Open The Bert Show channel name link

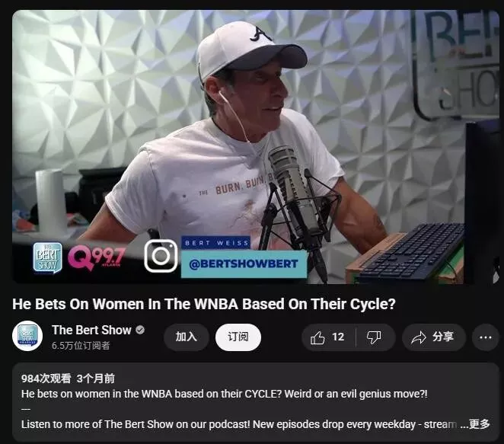[x=91, y=330]
